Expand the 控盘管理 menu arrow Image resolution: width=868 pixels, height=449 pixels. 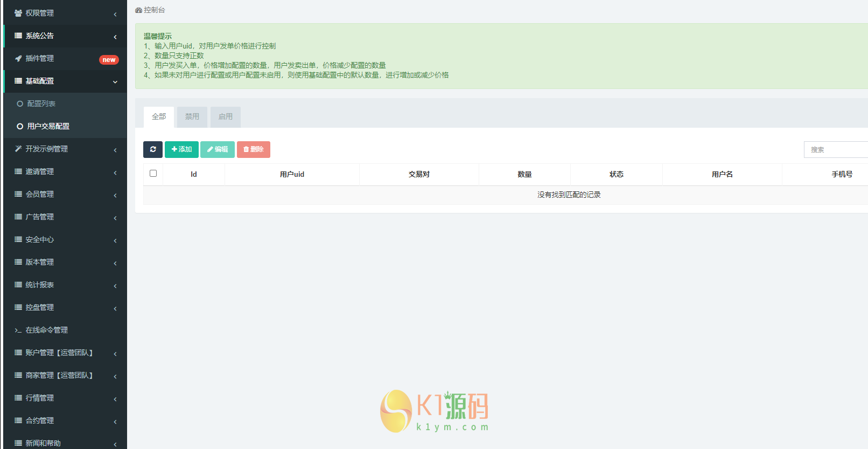(x=115, y=308)
